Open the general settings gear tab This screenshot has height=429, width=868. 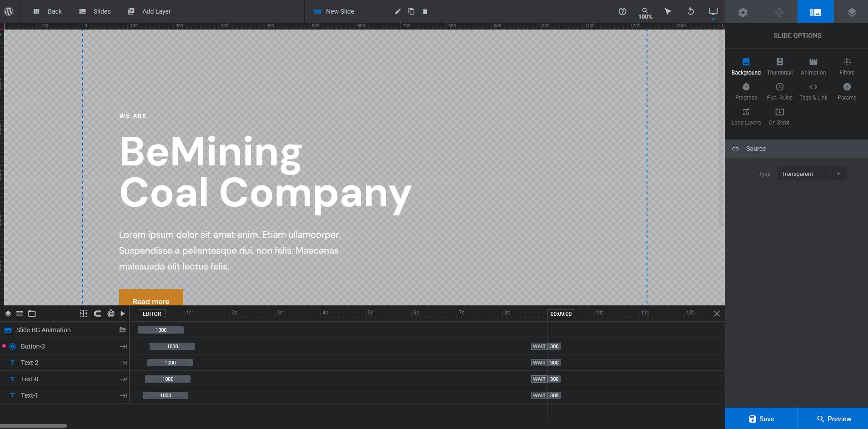[x=743, y=12]
